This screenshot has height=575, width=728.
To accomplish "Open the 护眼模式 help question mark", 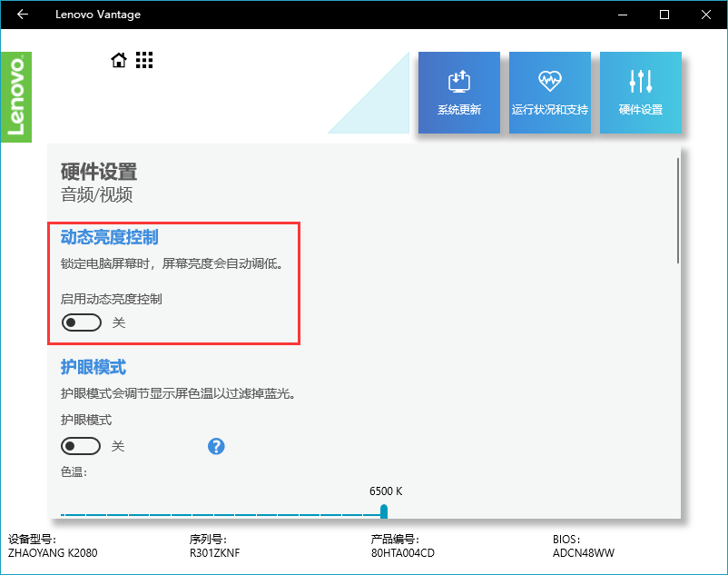I will [x=216, y=446].
